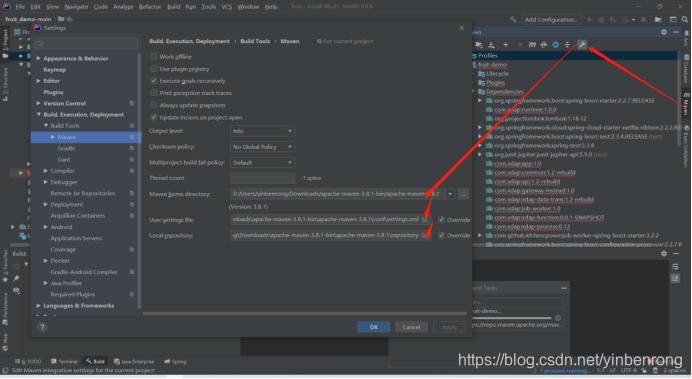Toggle Offline Mode icon in Maven toolbar
Image resolution: width=692 pixels, height=379 pixels.
click(x=544, y=45)
